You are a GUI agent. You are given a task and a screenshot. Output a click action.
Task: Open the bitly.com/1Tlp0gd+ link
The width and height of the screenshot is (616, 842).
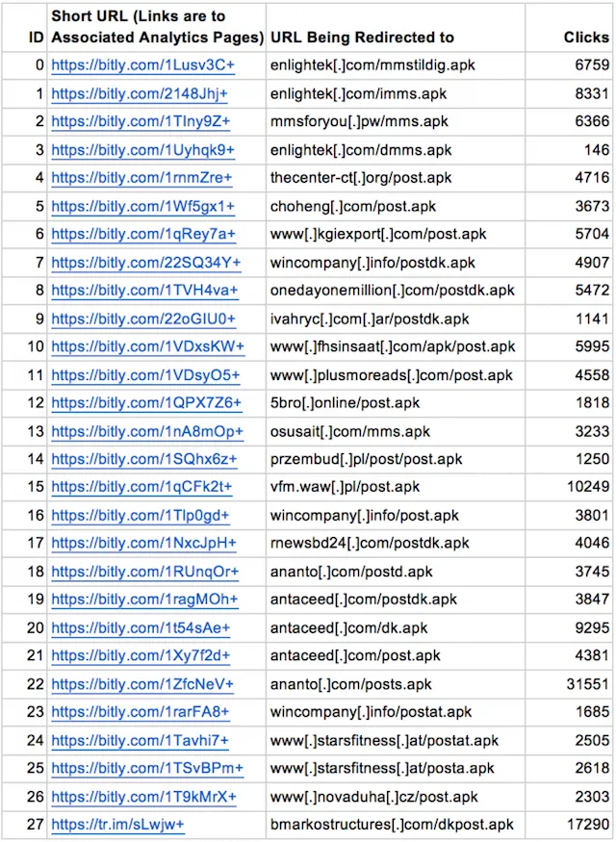(141, 516)
